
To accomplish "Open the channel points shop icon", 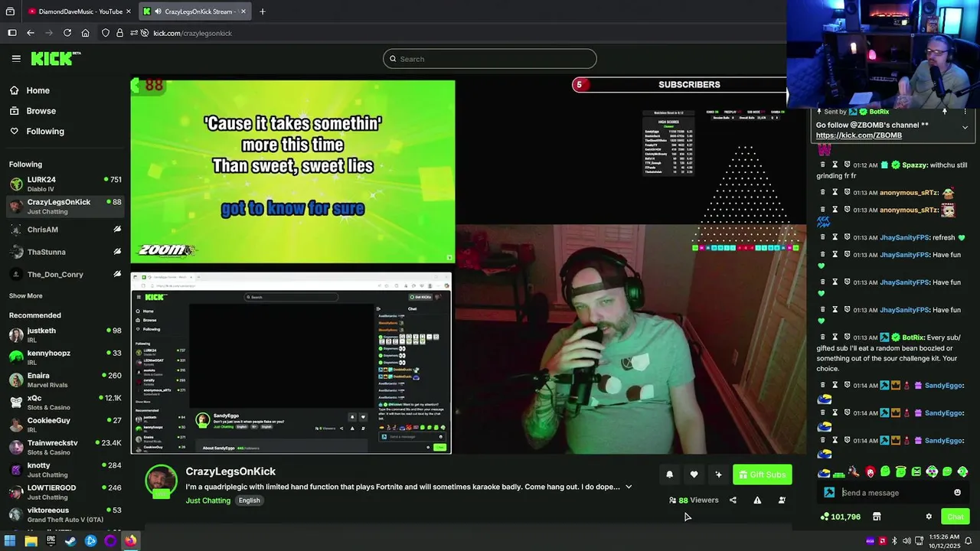I will pos(877,517).
